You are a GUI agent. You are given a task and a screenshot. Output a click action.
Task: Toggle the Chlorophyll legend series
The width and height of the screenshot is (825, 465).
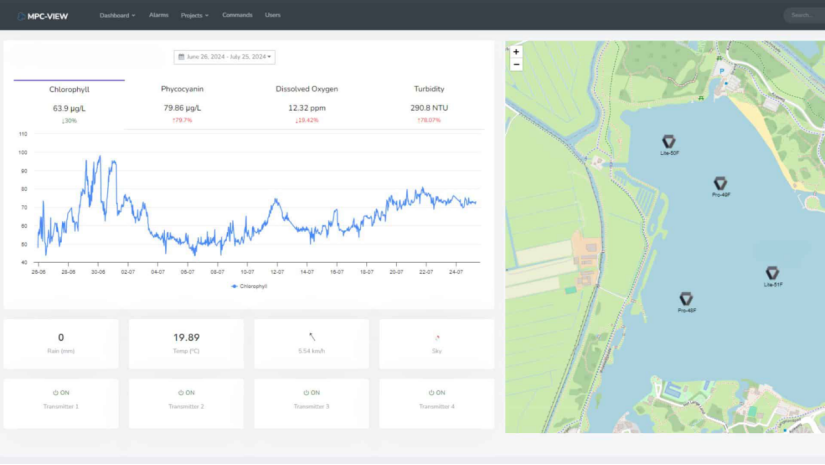(x=250, y=286)
